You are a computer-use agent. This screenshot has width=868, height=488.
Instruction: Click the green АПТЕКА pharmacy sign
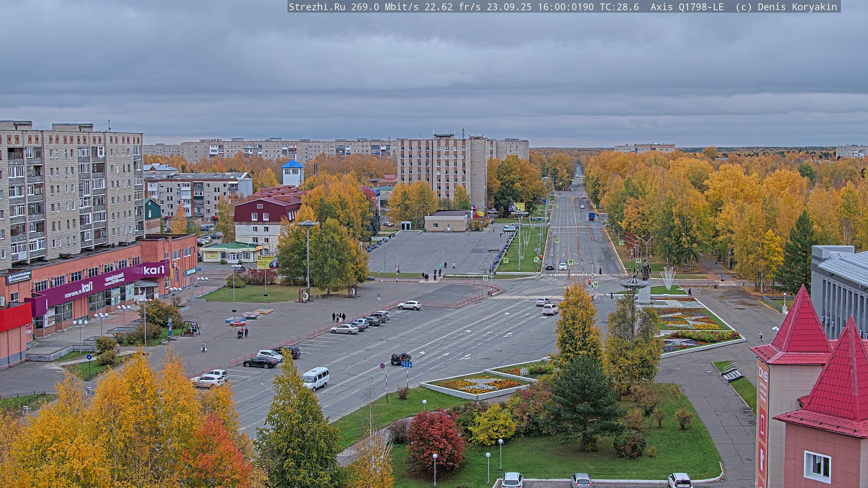[x=191, y=271]
